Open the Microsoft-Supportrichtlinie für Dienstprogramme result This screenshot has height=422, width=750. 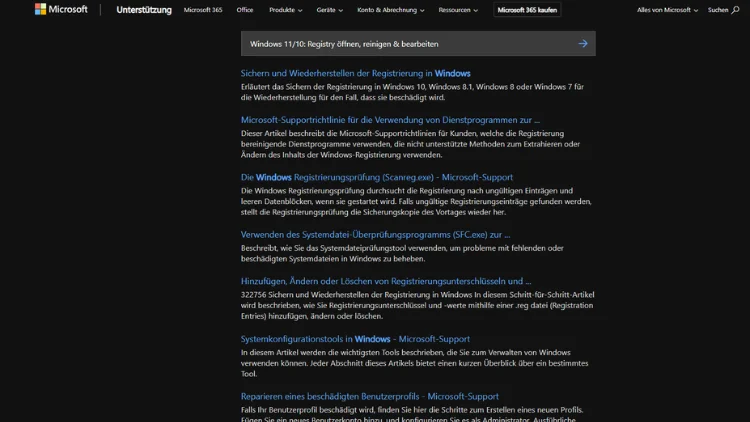point(390,119)
